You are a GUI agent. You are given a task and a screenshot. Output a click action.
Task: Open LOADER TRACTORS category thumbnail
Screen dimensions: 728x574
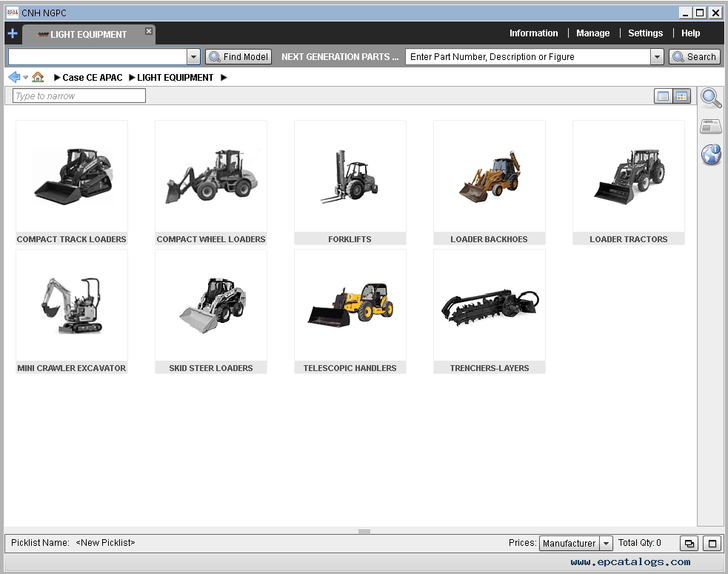[629, 182]
